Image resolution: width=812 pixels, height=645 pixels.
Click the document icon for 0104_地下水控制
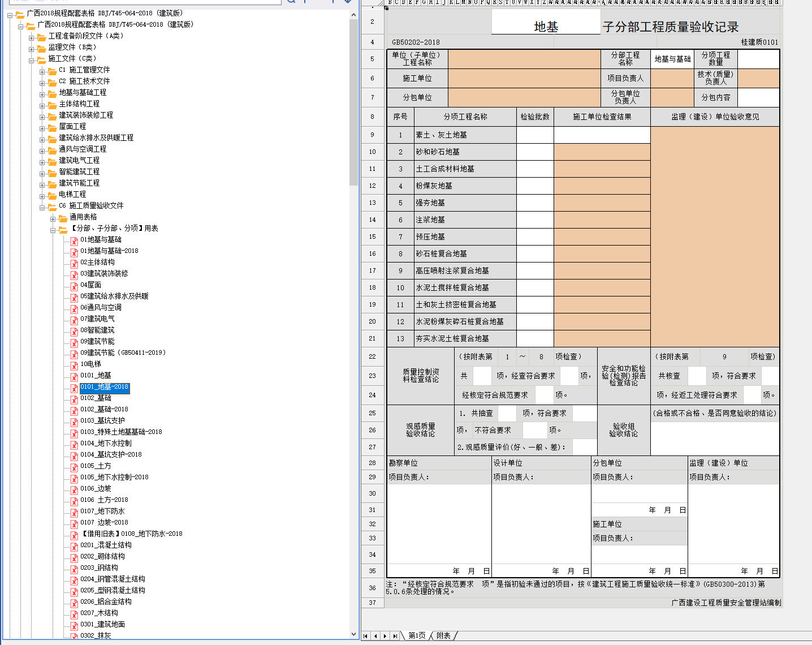click(x=74, y=444)
